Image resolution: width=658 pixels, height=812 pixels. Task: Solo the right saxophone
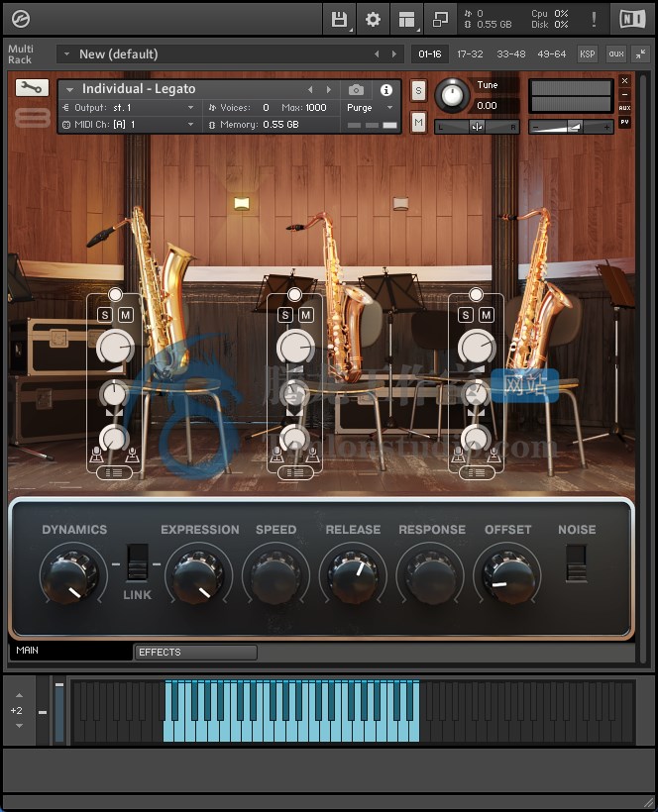[x=466, y=315]
